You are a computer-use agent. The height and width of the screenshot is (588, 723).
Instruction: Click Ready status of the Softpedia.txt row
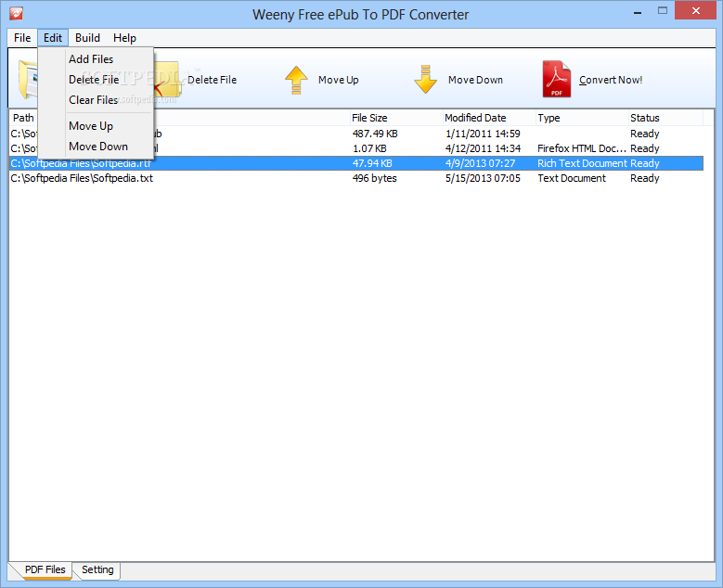[x=645, y=178]
